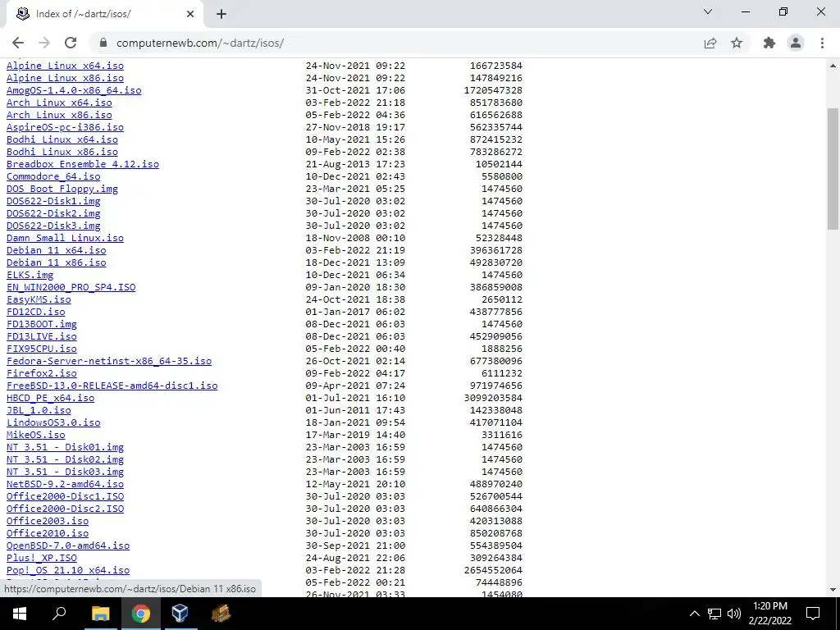
Task: View site information via the lock icon
Action: point(104,43)
